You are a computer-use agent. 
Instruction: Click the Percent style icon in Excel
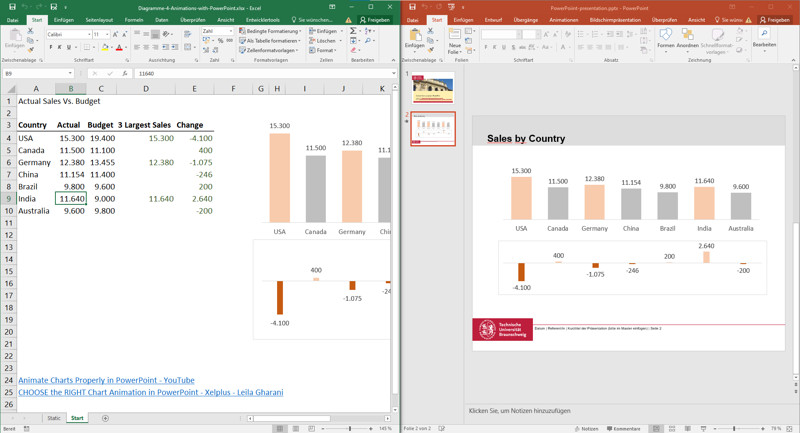pos(220,41)
